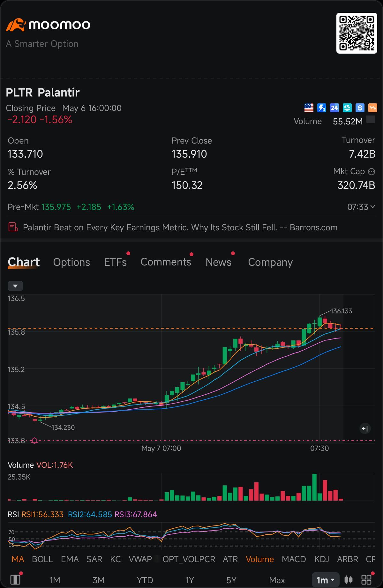Image resolution: width=383 pixels, height=588 pixels.
Task: Toggle the VWAP indicator
Action: [x=140, y=559]
